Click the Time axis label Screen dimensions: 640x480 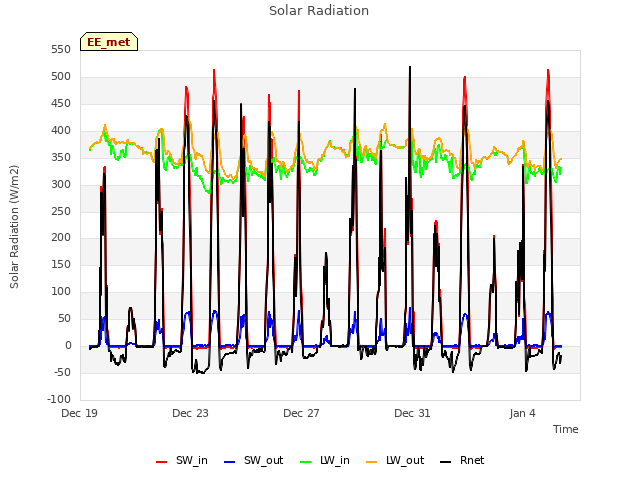[x=565, y=429]
